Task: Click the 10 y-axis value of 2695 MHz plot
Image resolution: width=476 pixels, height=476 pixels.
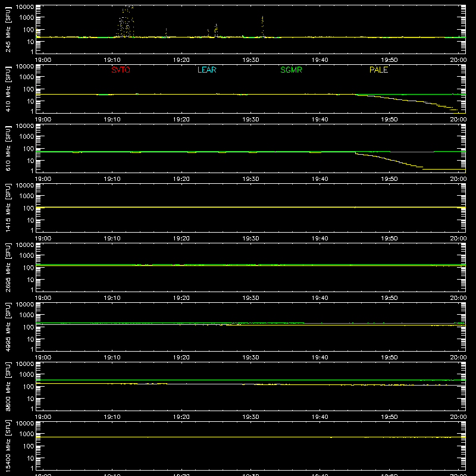Action: [x=30, y=280]
